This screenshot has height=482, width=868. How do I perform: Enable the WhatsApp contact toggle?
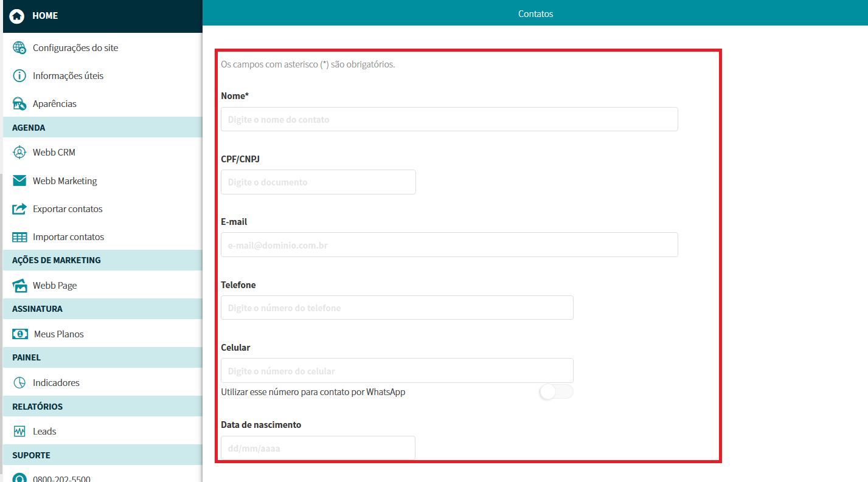[x=556, y=392]
